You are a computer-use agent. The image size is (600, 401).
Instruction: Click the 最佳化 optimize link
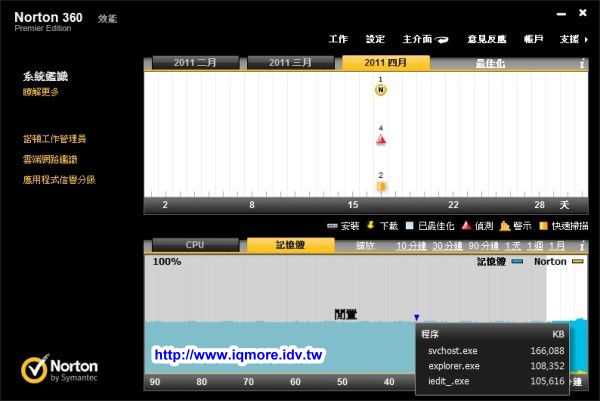tap(491, 64)
